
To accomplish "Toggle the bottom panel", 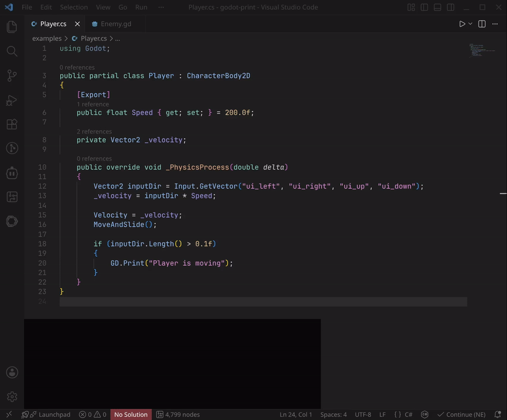I will 437,7.
